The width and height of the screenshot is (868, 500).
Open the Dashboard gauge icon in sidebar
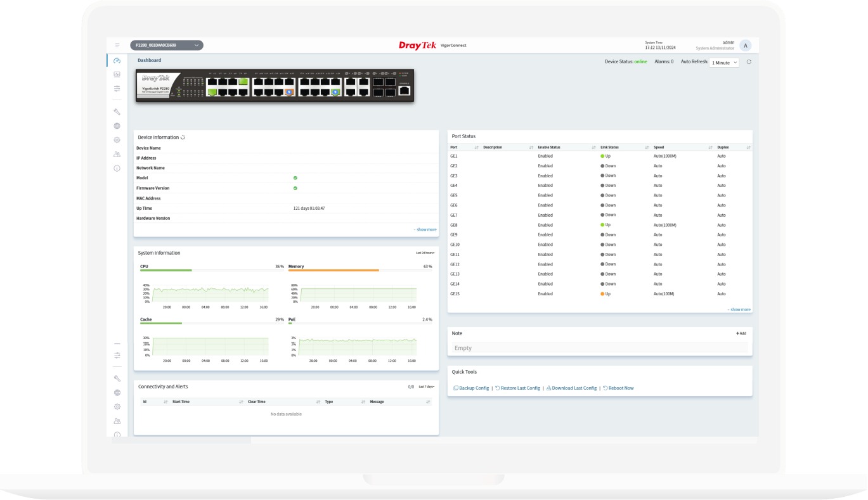click(117, 61)
